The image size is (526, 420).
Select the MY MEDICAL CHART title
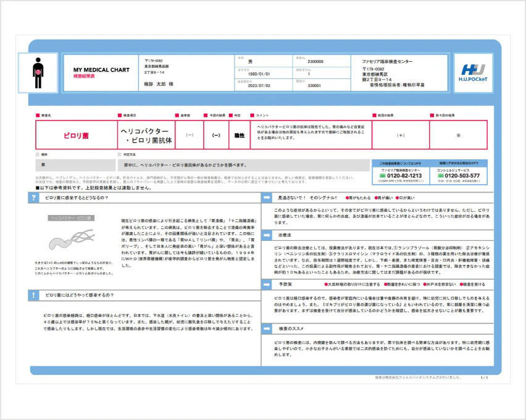pos(101,70)
